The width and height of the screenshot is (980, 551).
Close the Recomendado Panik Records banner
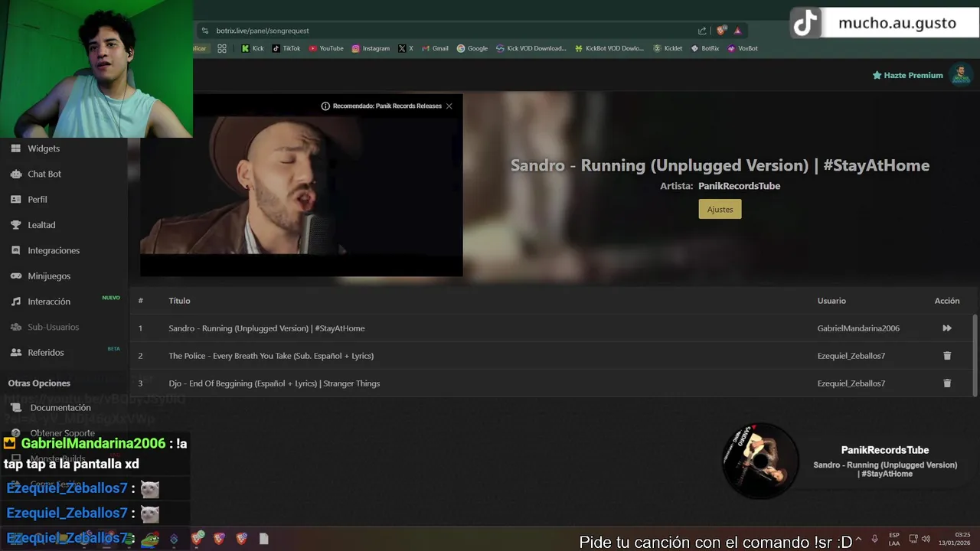[x=449, y=106]
